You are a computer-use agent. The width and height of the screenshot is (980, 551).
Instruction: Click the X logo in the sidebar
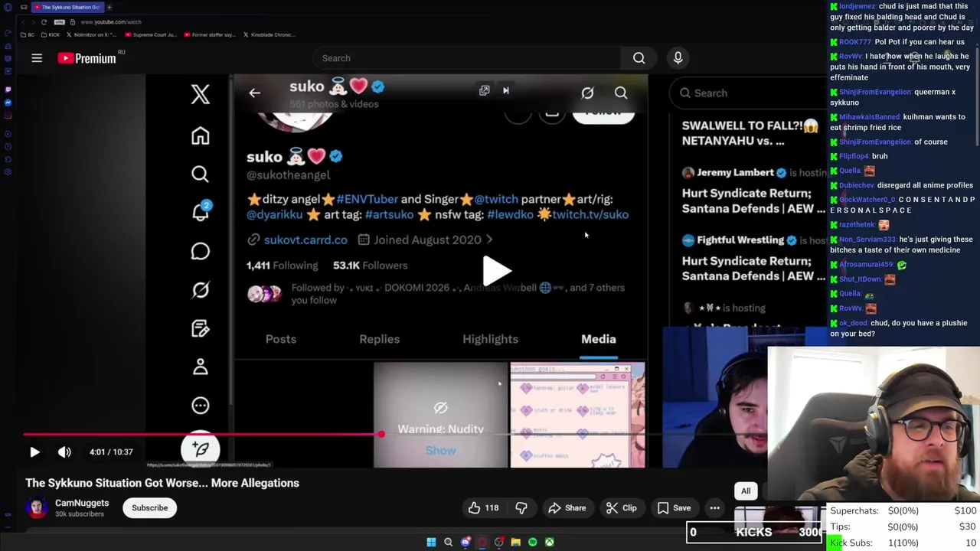tap(200, 94)
